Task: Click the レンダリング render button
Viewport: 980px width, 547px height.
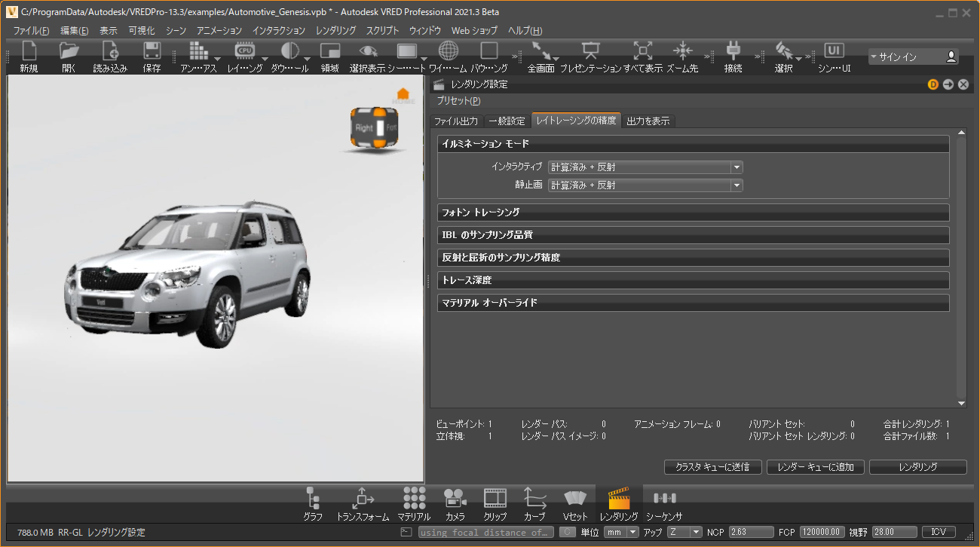Action: [x=918, y=467]
